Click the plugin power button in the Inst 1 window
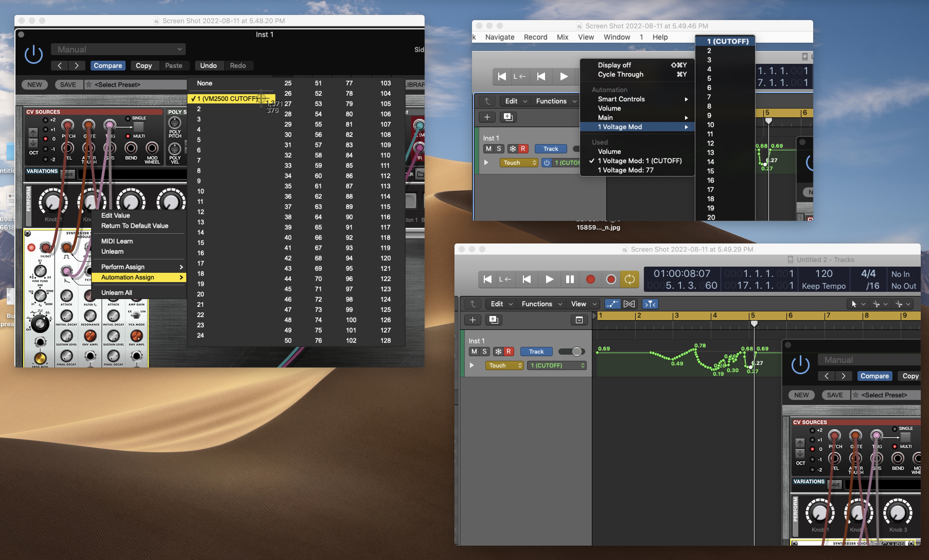 tap(33, 55)
